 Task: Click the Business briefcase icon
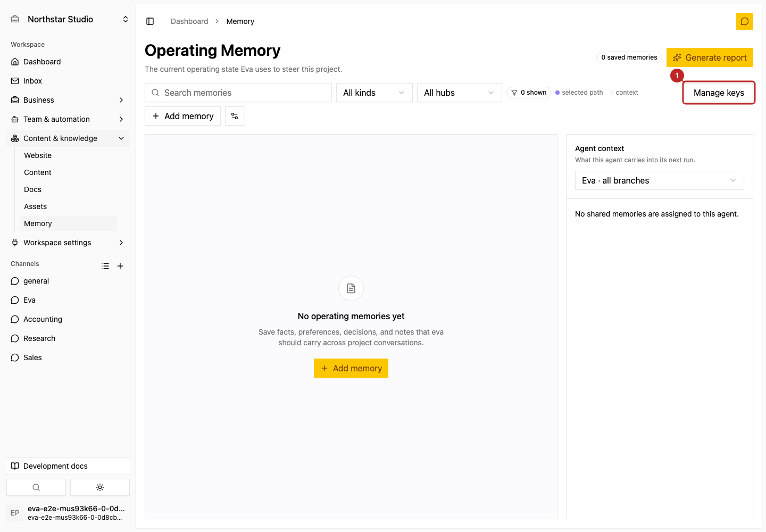[15, 100]
